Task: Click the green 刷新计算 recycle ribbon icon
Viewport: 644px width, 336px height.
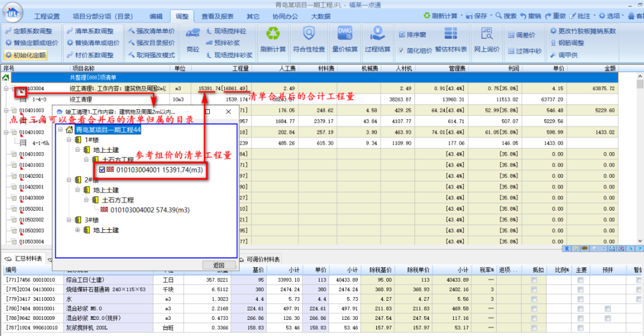Action: coord(273,33)
